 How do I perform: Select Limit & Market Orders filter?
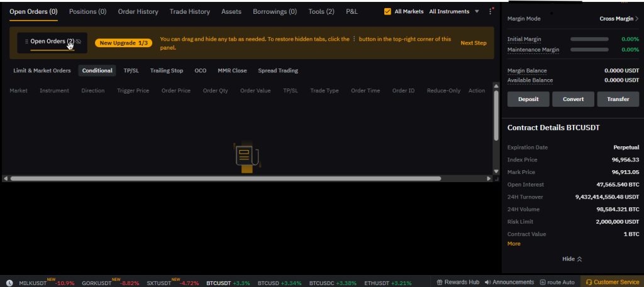tap(42, 70)
